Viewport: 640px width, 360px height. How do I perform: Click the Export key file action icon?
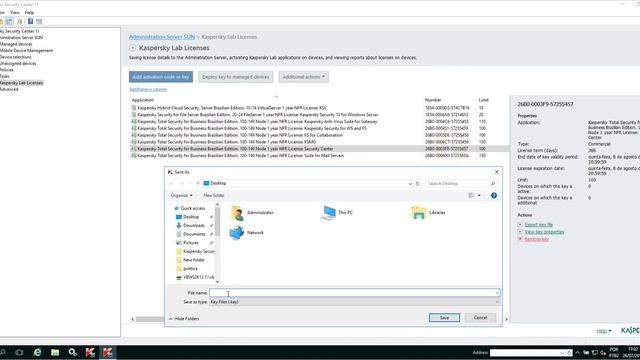(x=520, y=224)
